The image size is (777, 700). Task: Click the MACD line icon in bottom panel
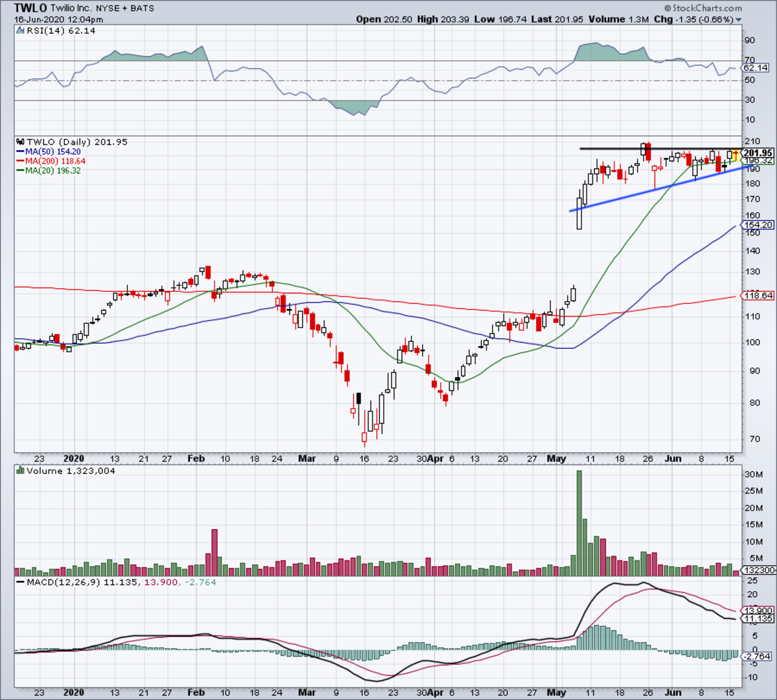(x=20, y=582)
